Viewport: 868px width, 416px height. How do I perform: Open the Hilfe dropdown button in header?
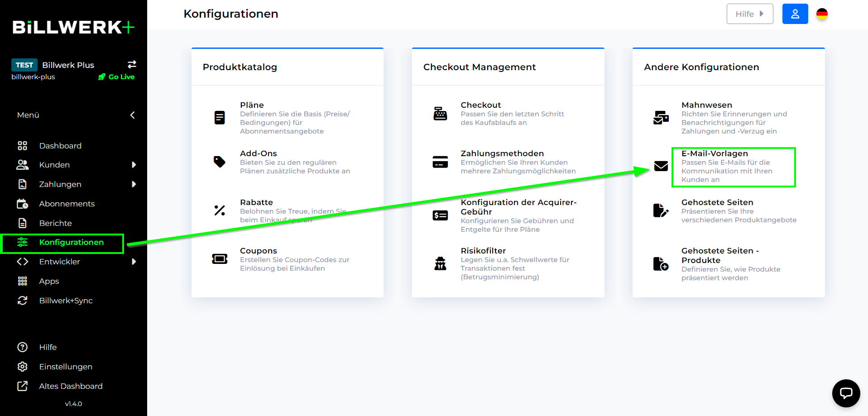tap(750, 14)
